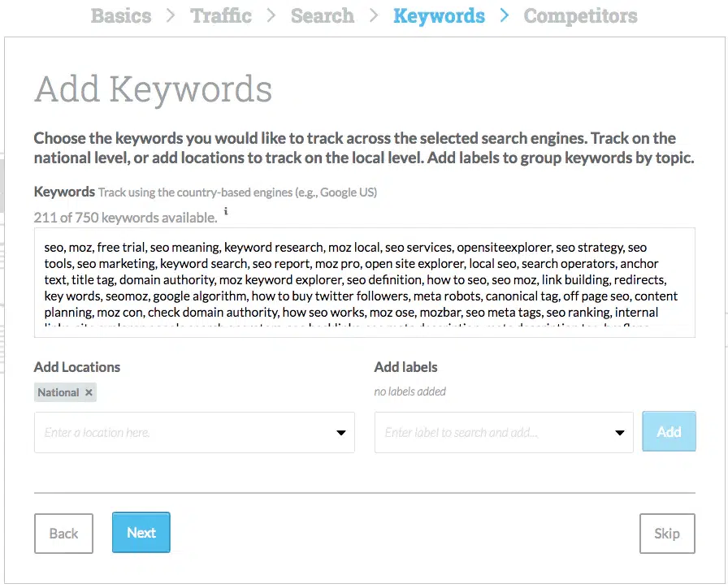Click the Add Locations section heading
Screen dimensions: 728x588
tap(76, 367)
